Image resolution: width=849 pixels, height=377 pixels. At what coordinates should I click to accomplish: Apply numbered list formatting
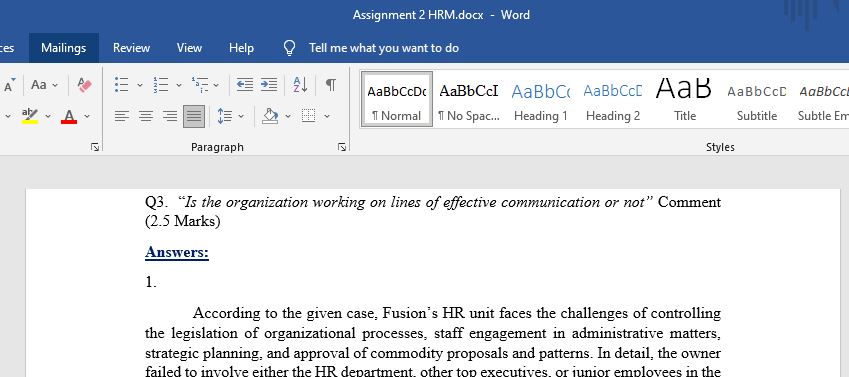[x=161, y=84]
